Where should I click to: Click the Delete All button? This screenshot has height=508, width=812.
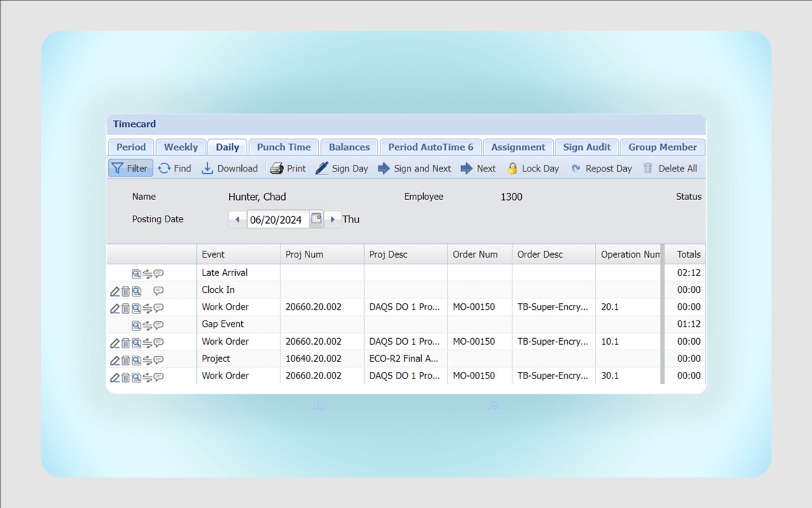coord(670,168)
